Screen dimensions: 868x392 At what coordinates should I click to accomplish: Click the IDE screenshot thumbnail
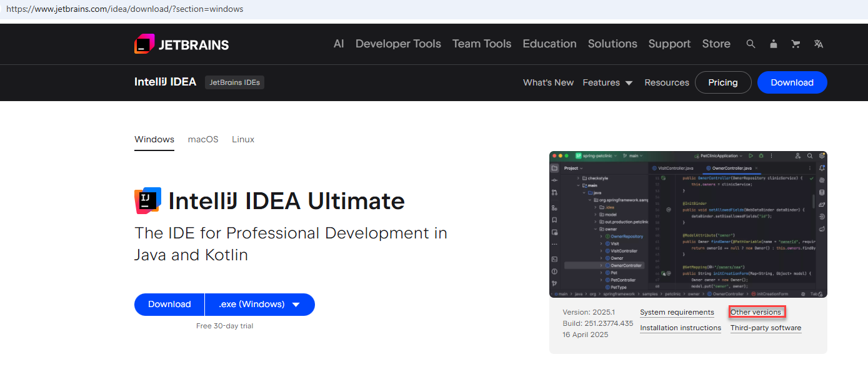coord(688,224)
